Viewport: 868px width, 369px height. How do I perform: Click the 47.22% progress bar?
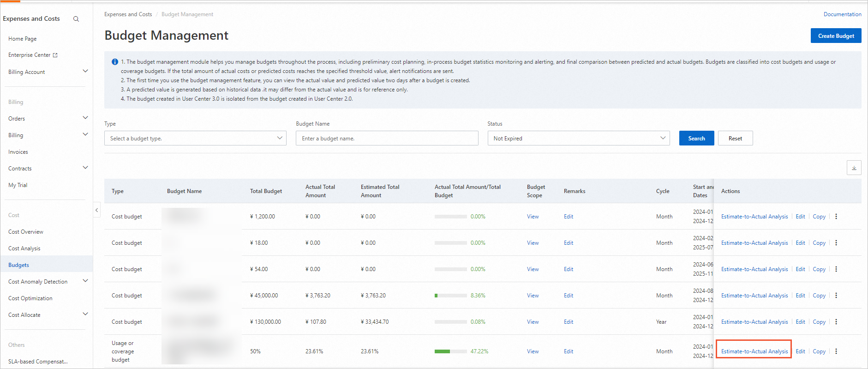[x=450, y=351]
